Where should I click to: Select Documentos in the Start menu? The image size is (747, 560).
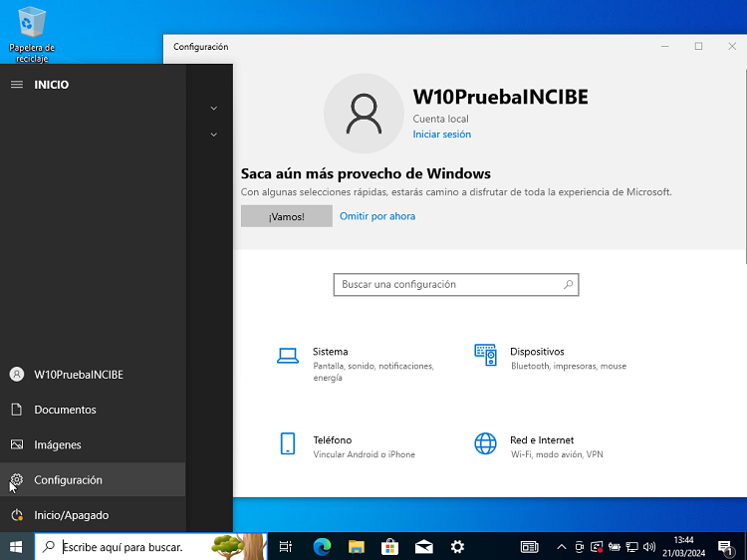(x=65, y=410)
